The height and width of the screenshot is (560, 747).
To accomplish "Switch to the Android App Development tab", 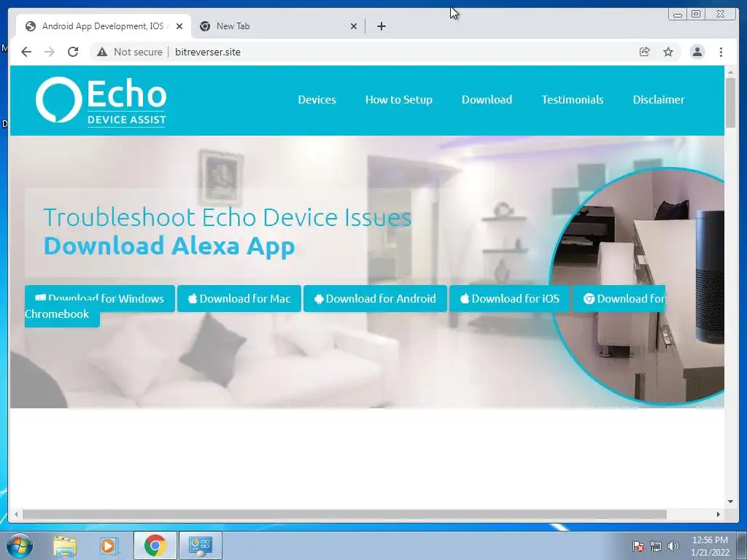I will pos(103,26).
